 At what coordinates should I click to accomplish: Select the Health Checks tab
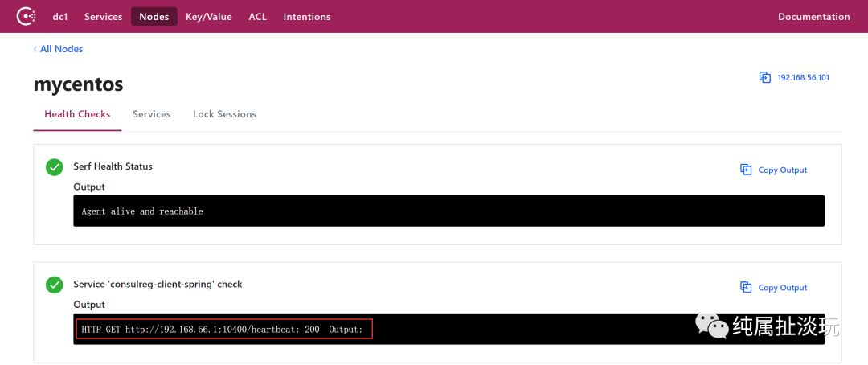click(77, 114)
